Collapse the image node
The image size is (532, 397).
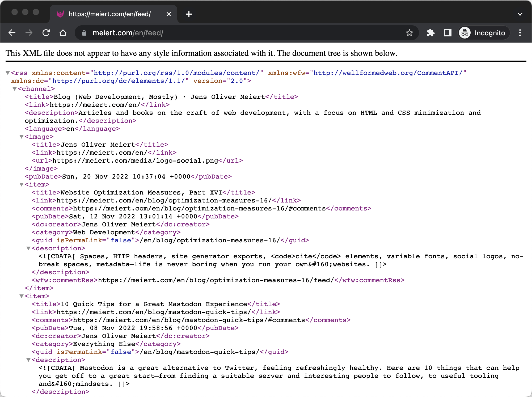[22, 137]
